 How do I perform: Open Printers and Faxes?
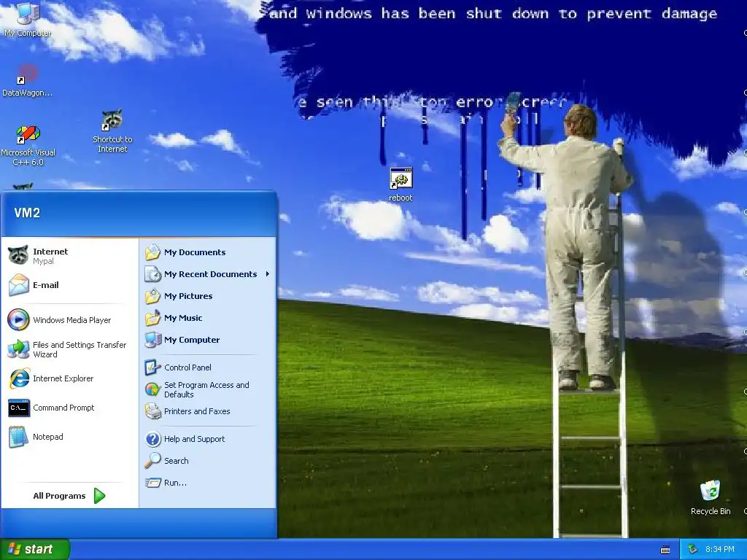click(208, 411)
